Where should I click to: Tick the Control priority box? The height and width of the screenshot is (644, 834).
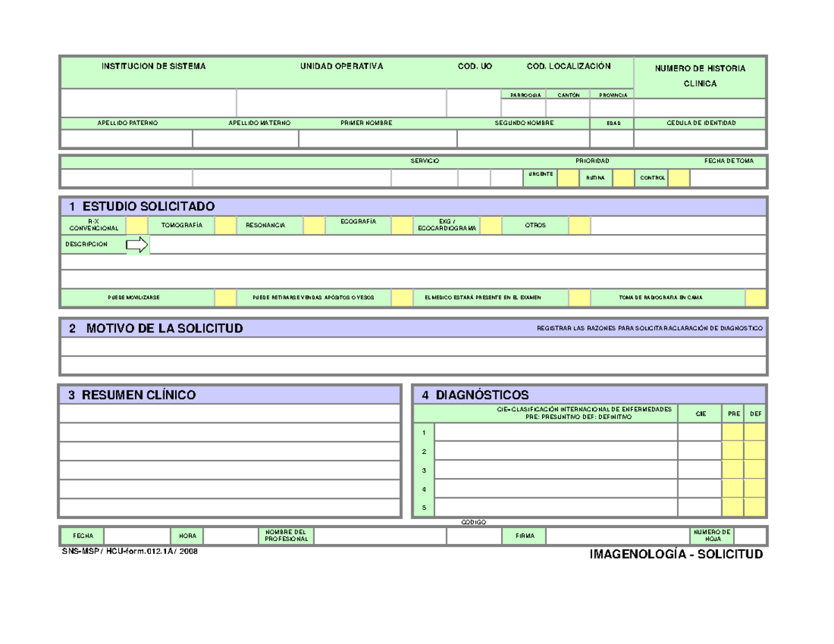[679, 178]
